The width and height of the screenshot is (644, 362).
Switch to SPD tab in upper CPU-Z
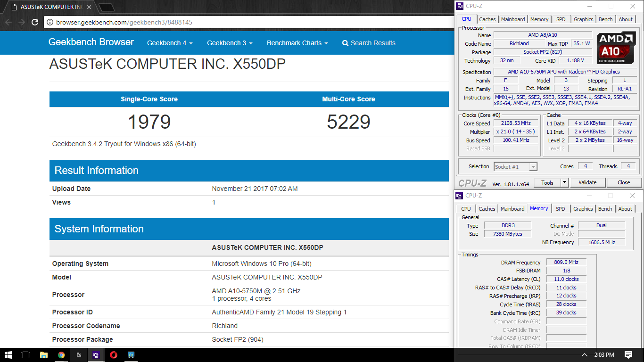[561, 19]
